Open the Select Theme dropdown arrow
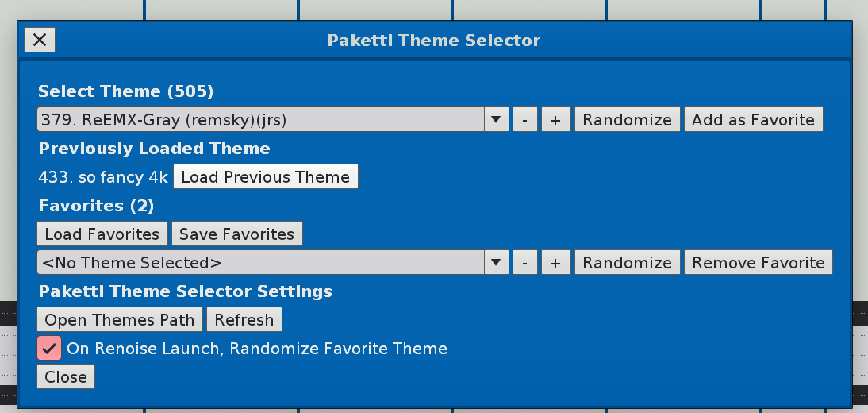 (x=496, y=120)
